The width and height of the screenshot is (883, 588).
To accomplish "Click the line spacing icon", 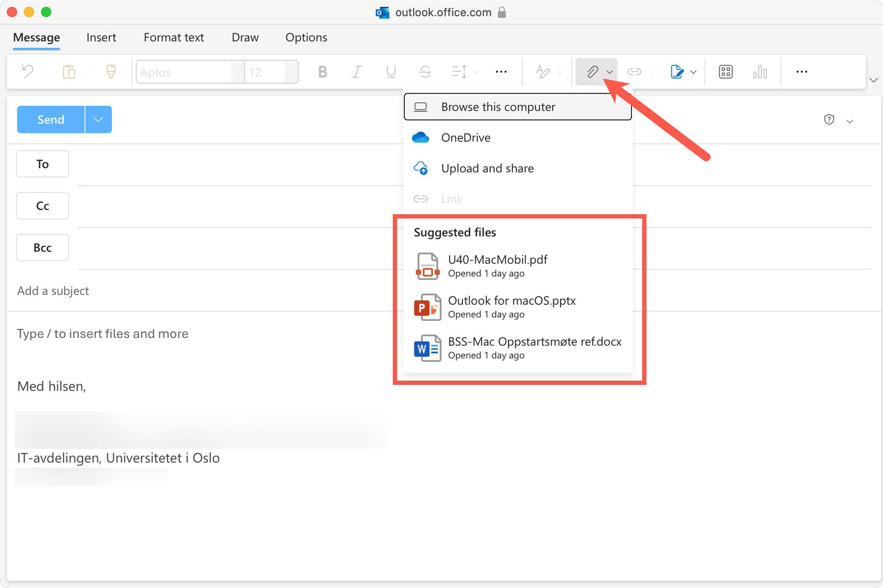I will pos(459,72).
